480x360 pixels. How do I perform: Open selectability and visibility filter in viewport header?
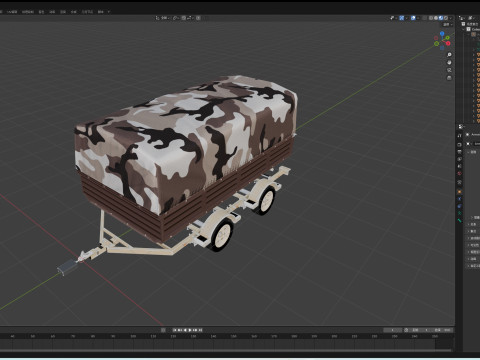(394, 18)
